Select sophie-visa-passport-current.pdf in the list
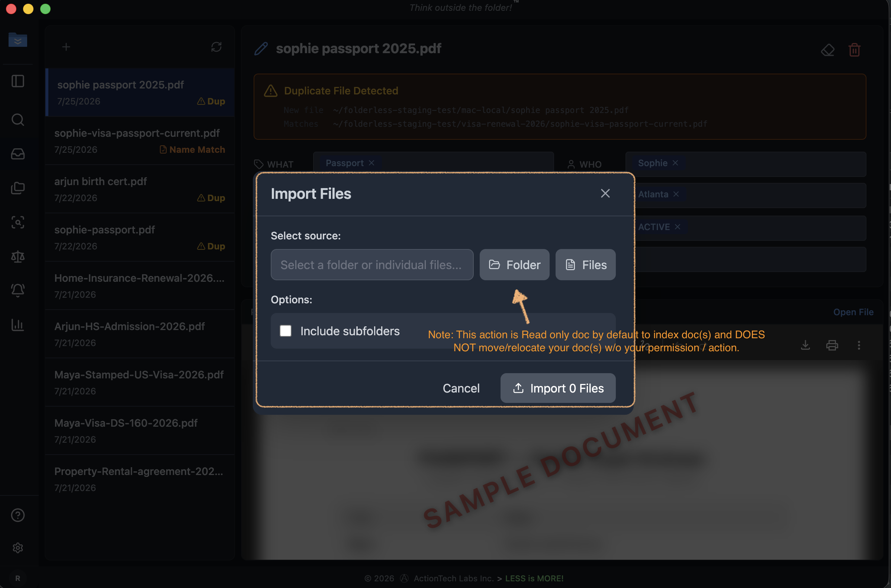This screenshot has height=588, width=891. 140,141
